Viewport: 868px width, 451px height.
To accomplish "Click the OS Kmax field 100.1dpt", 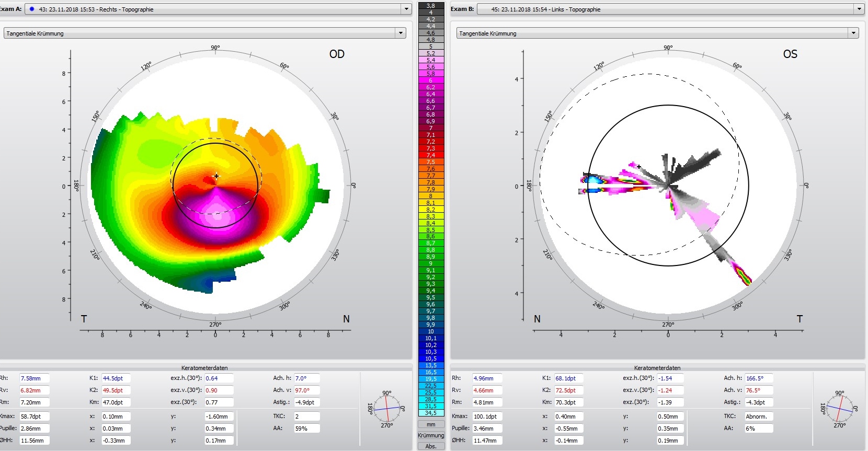I will pos(487,417).
